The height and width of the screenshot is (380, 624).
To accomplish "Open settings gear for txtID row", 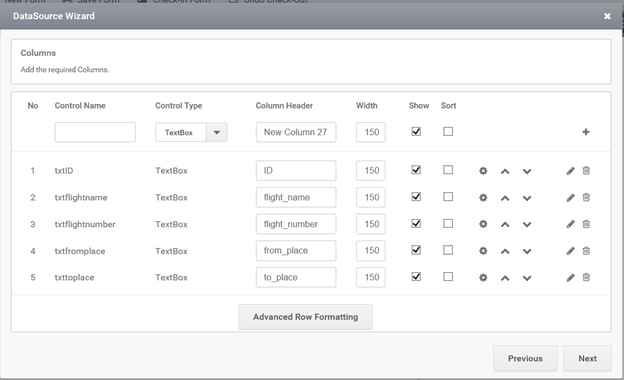I will click(x=483, y=171).
